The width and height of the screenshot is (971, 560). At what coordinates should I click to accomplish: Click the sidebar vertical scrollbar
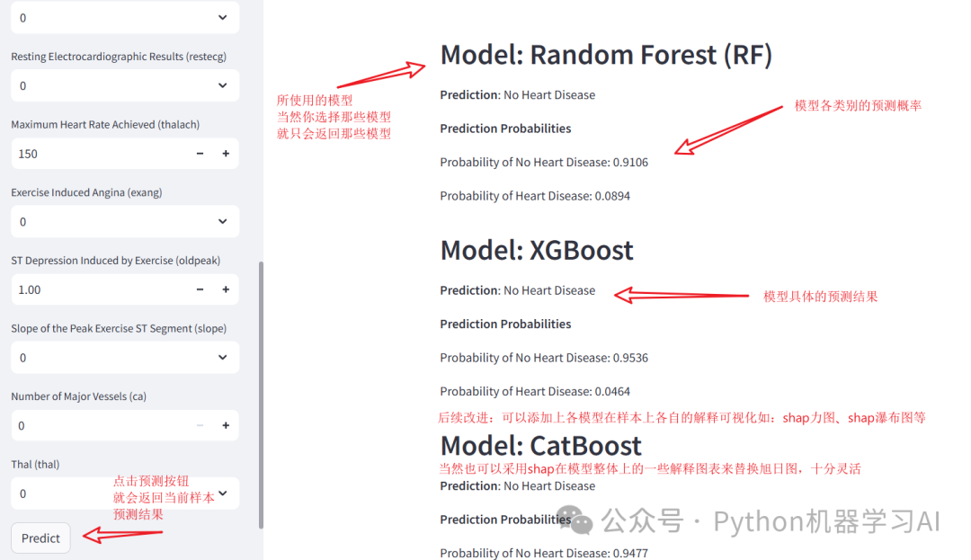coord(261,395)
